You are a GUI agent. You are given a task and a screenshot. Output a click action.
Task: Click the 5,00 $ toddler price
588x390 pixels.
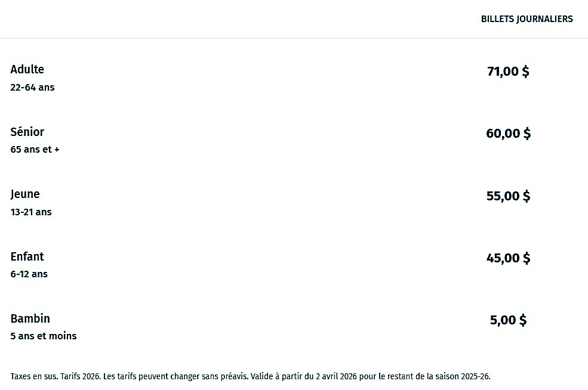tap(508, 320)
